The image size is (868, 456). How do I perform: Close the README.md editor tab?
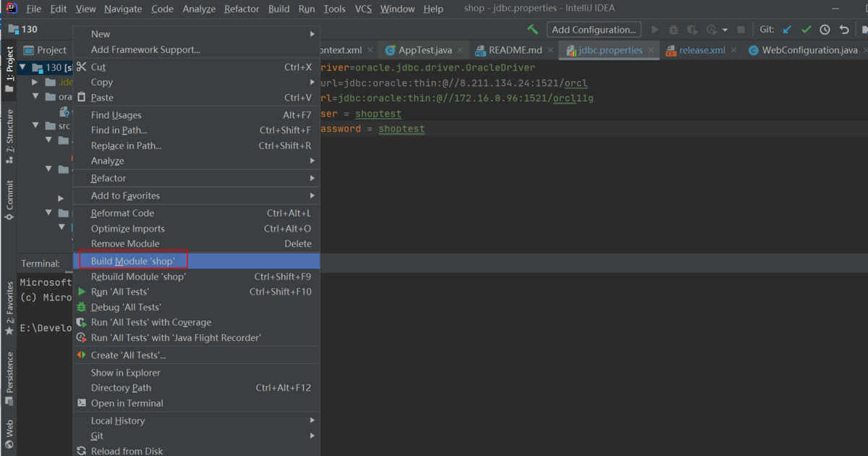coord(551,50)
